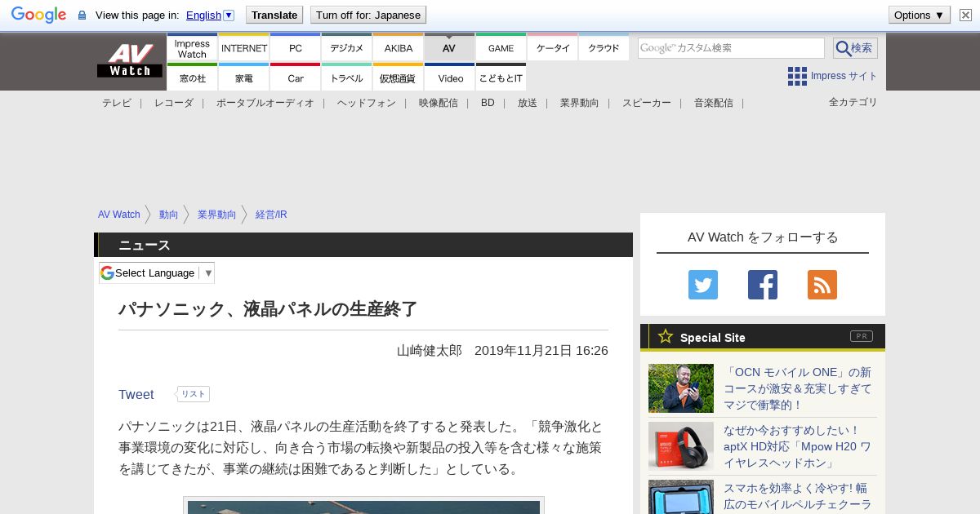Screen dimensions: 980x514
Task: Click the Special Site star icon
Action: pos(666,336)
